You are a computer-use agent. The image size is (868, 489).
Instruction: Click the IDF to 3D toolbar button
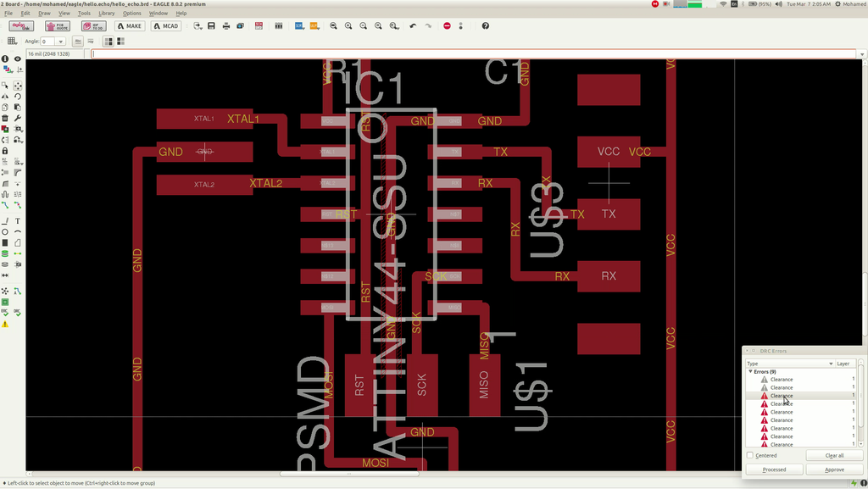click(x=93, y=26)
